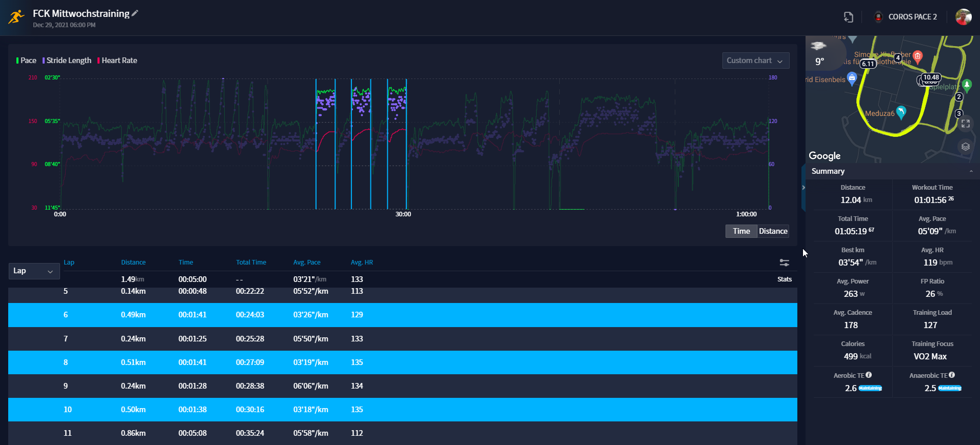Viewport: 980px width, 445px height.
Task: Toggle the Heart Rate series in legend
Action: [117, 60]
